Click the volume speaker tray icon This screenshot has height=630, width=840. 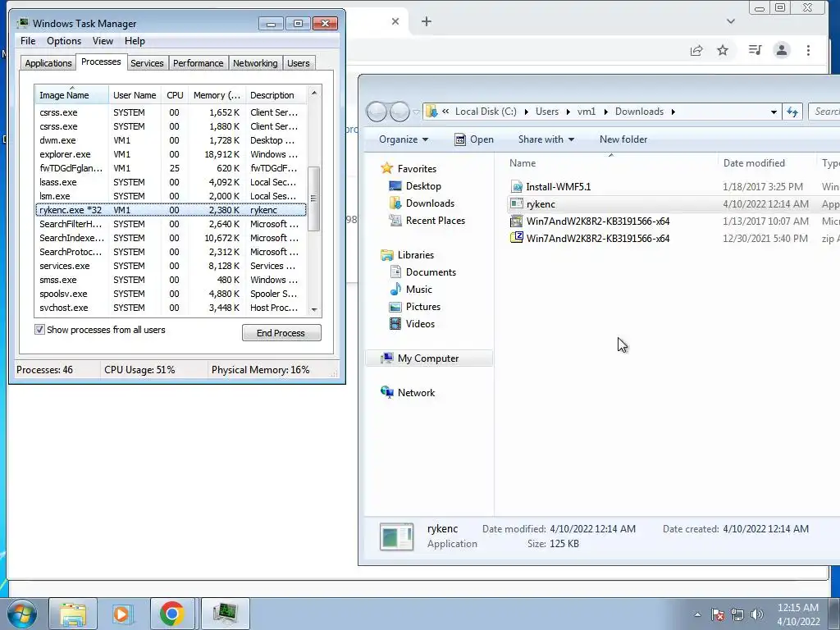tap(757, 614)
